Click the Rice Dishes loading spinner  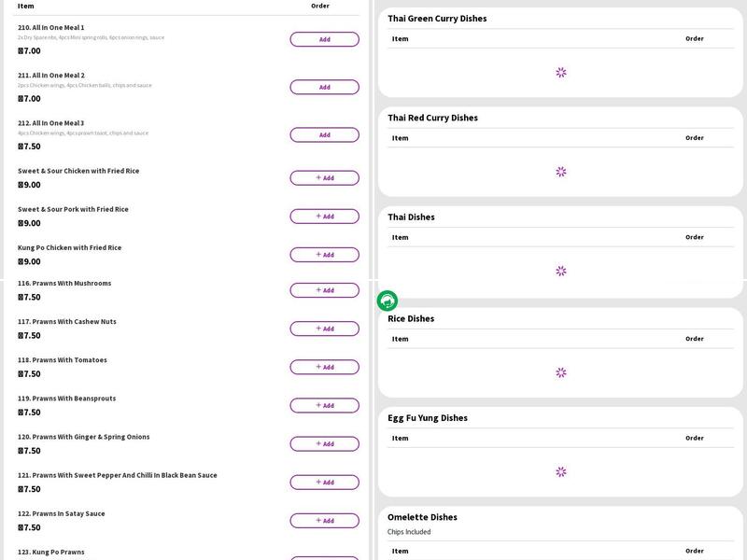tap(561, 372)
